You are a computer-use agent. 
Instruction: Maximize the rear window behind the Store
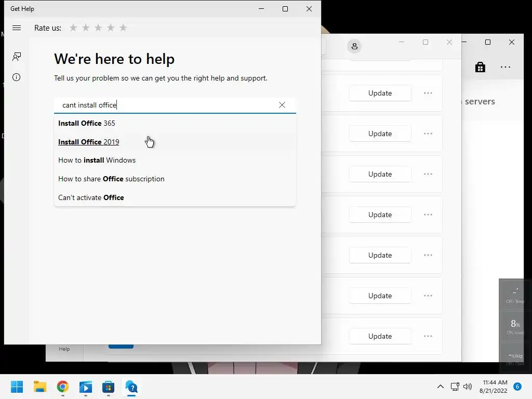pos(487,42)
